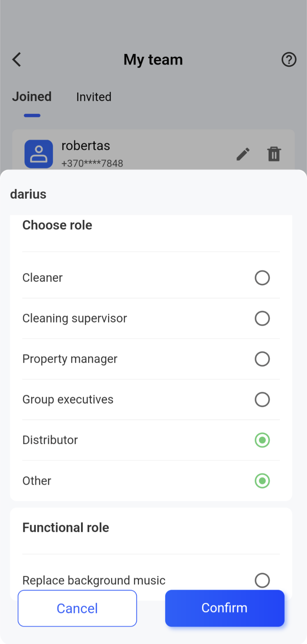Tap the robertas member name
This screenshot has height=644, width=307.
(x=86, y=146)
